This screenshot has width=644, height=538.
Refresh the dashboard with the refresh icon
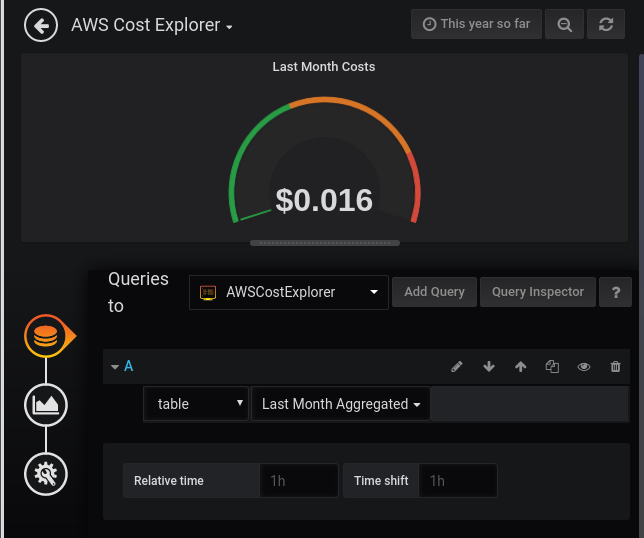(606, 24)
